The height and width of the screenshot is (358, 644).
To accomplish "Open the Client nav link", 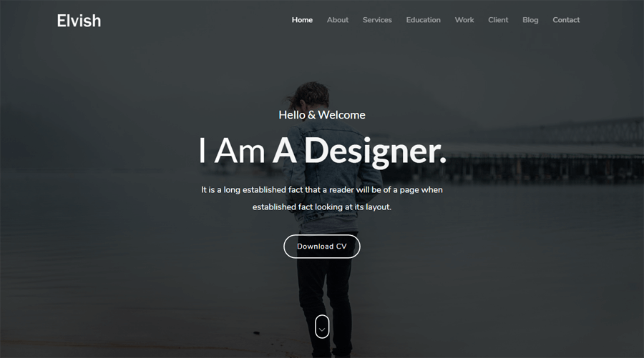I will pyautogui.click(x=498, y=20).
